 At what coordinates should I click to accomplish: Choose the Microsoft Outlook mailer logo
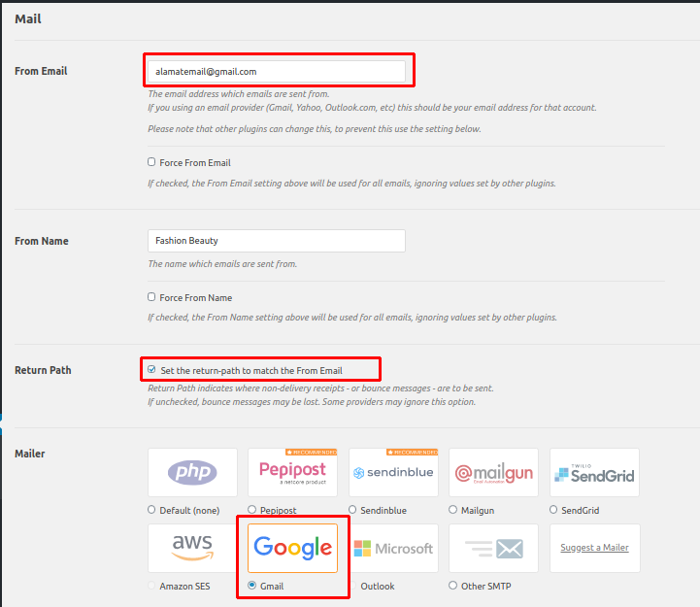393,548
